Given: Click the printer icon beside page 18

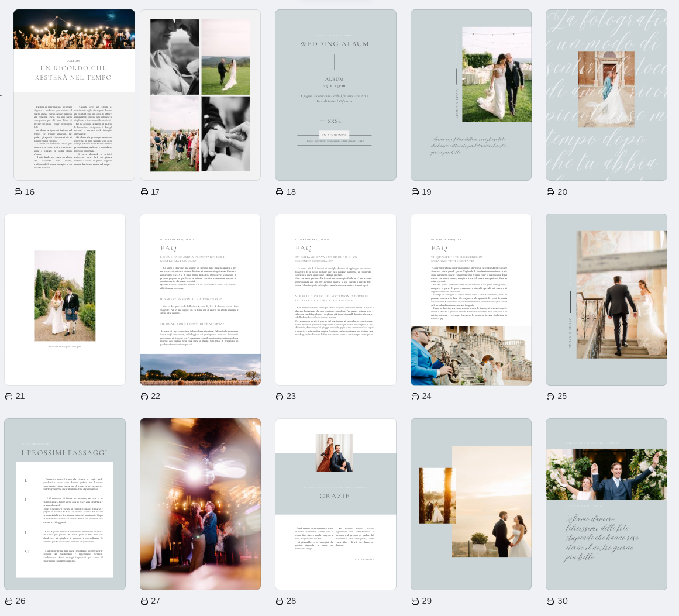Looking at the screenshot, I should click(280, 192).
